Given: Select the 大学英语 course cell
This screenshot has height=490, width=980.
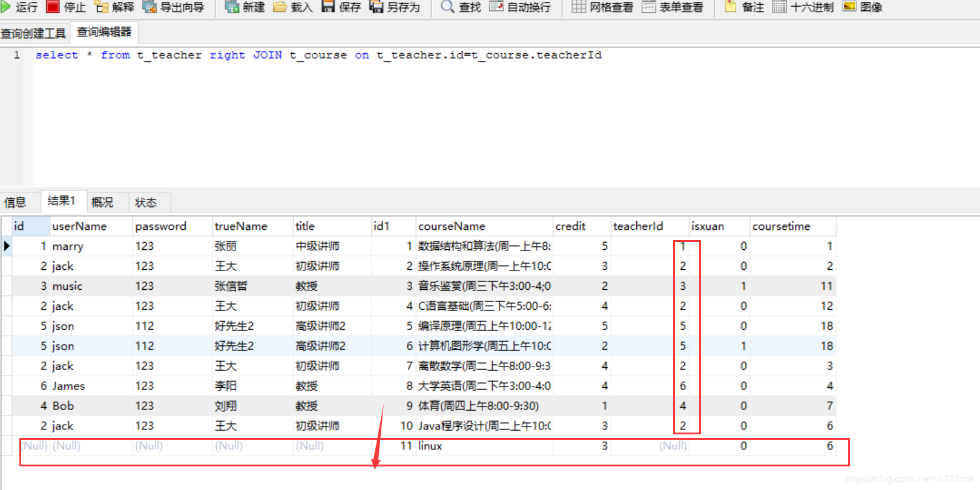Looking at the screenshot, I should [x=484, y=386].
